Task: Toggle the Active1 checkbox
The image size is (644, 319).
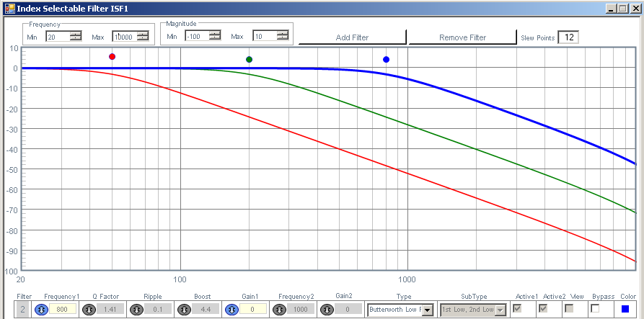Action: click(x=517, y=308)
